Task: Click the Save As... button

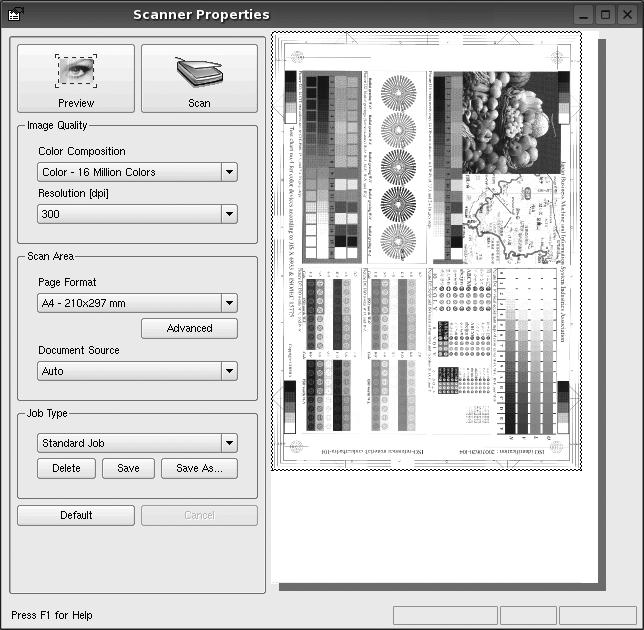Action: click(x=199, y=468)
